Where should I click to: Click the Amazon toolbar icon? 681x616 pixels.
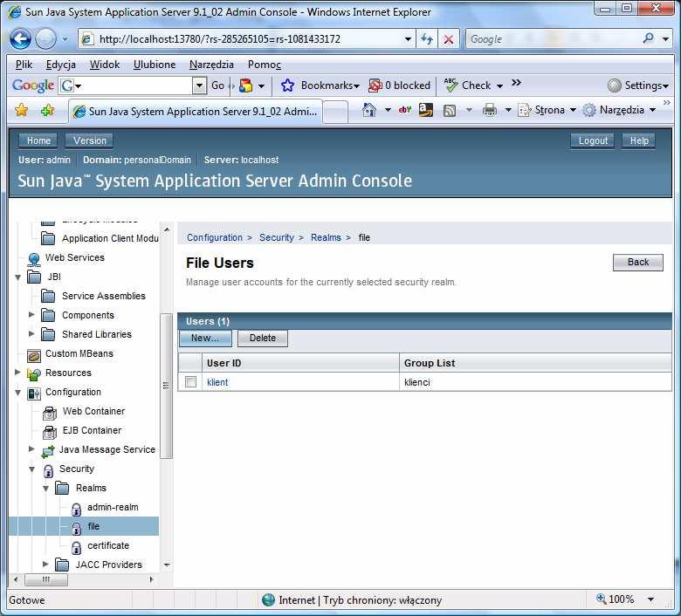tap(426, 110)
